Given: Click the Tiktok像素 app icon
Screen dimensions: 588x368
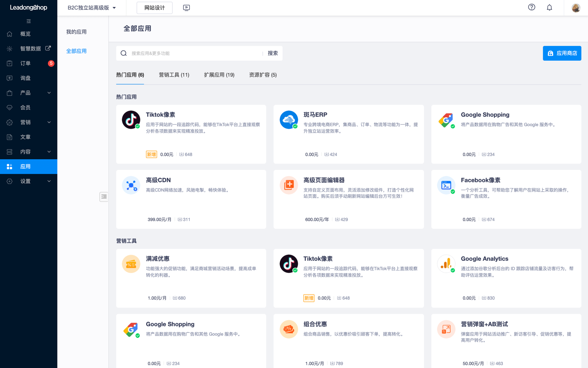Looking at the screenshot, I should pos(131,120).
